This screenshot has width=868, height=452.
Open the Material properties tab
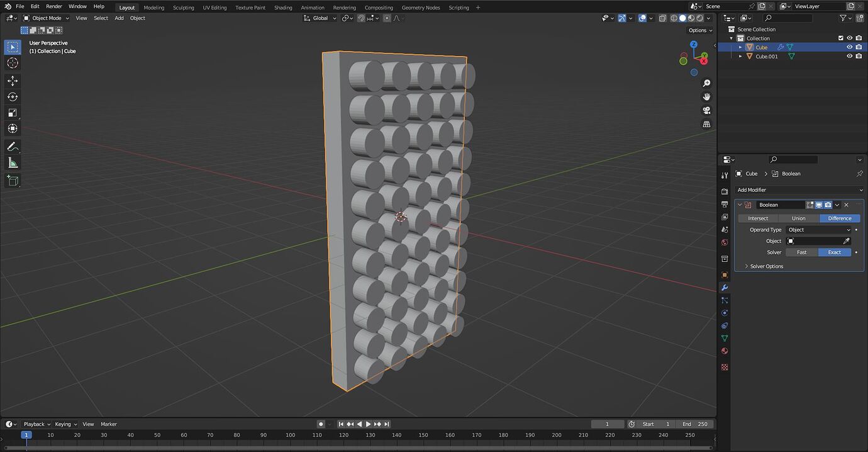tap(725, 351)
